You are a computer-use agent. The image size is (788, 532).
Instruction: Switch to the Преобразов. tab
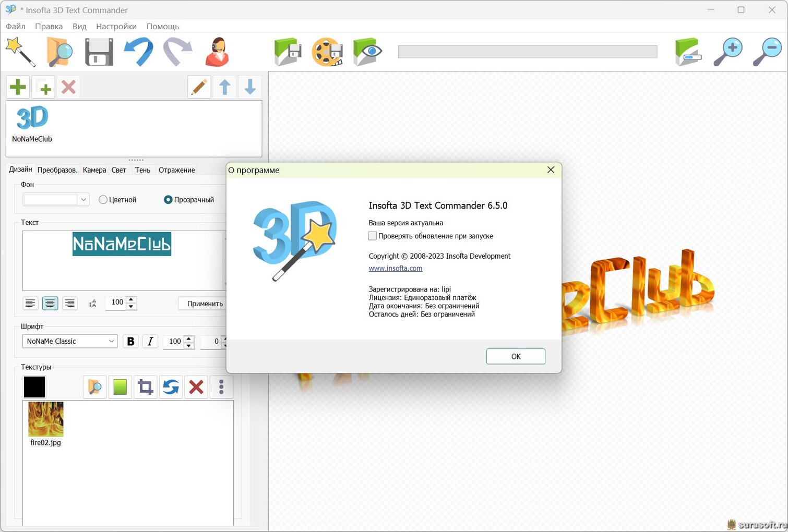(x=57, y=170)
